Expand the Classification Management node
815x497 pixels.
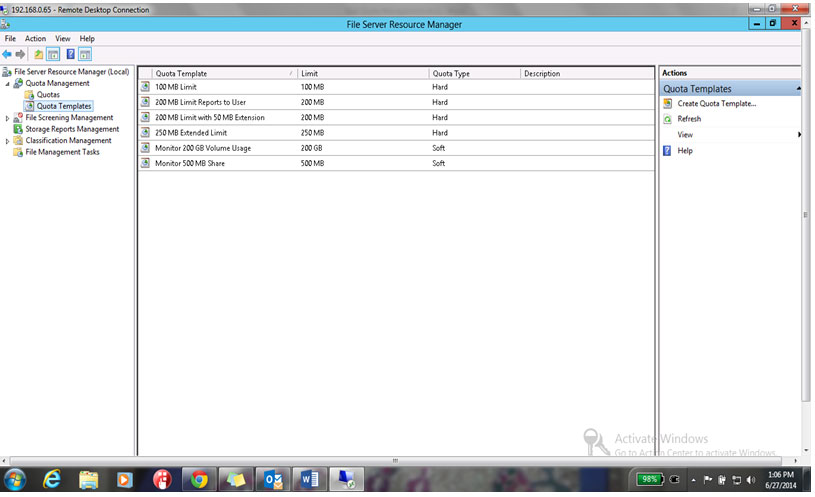[7, 141]
